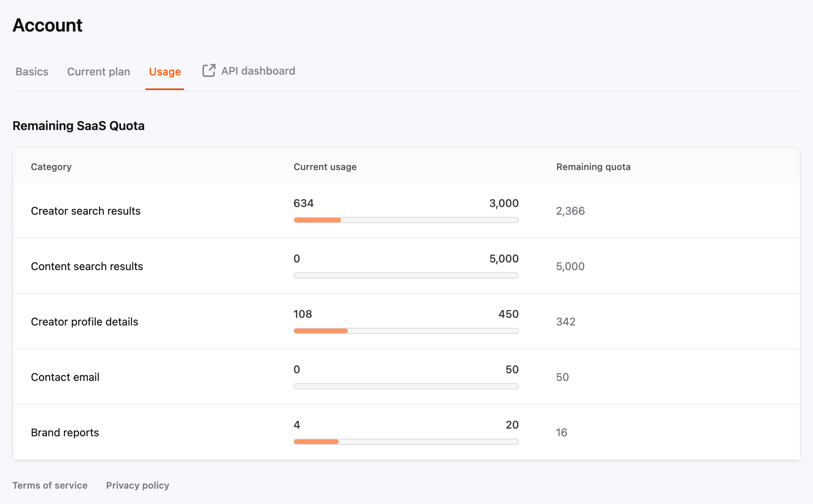
Task: Click the Content search results progress bar
Action: coord(406,275)
